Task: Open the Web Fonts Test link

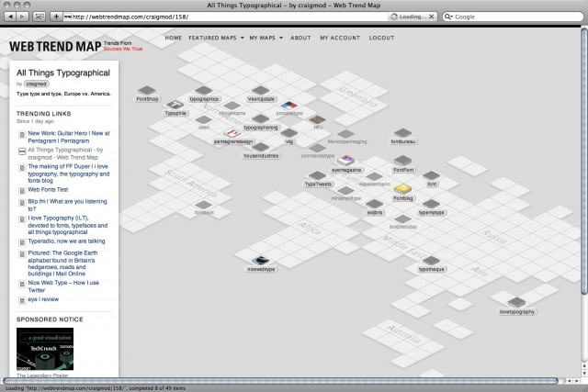Action: point(48,190)
